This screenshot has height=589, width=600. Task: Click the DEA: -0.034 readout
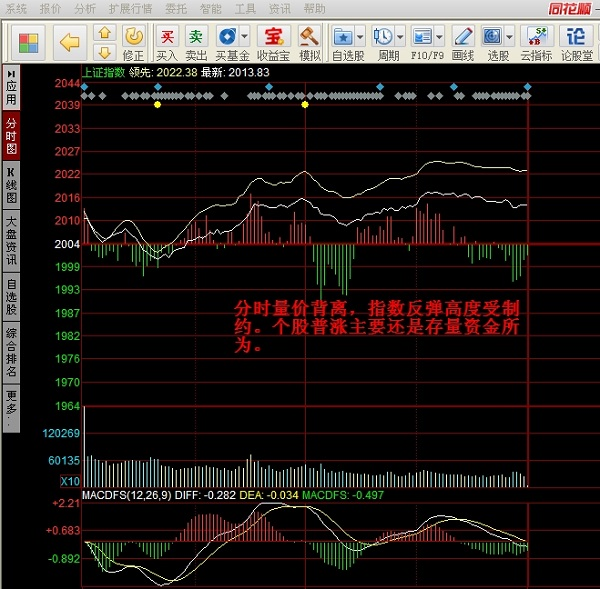pyautogui.click(x=269, y=495)
